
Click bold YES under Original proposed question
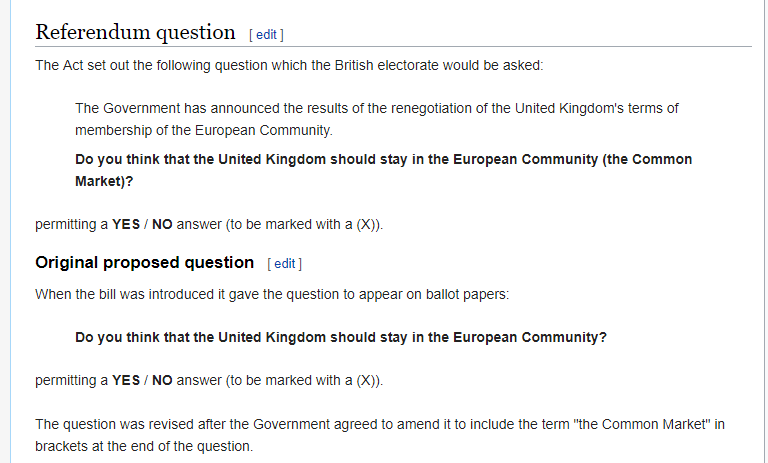[x=126, y=381]
